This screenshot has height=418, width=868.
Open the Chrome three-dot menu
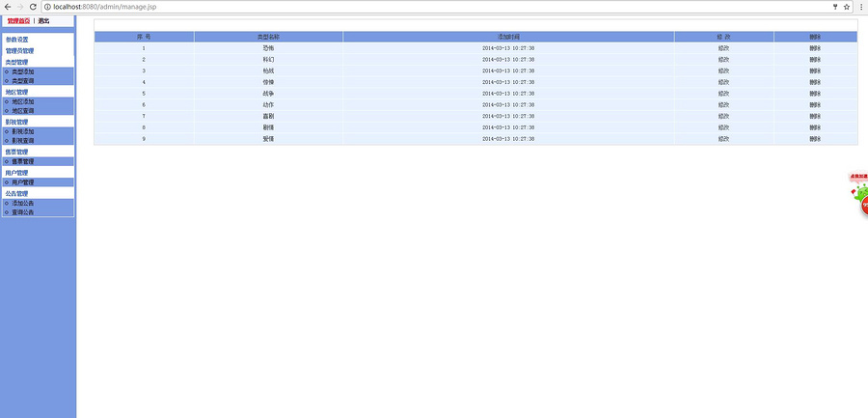[861, 7]
